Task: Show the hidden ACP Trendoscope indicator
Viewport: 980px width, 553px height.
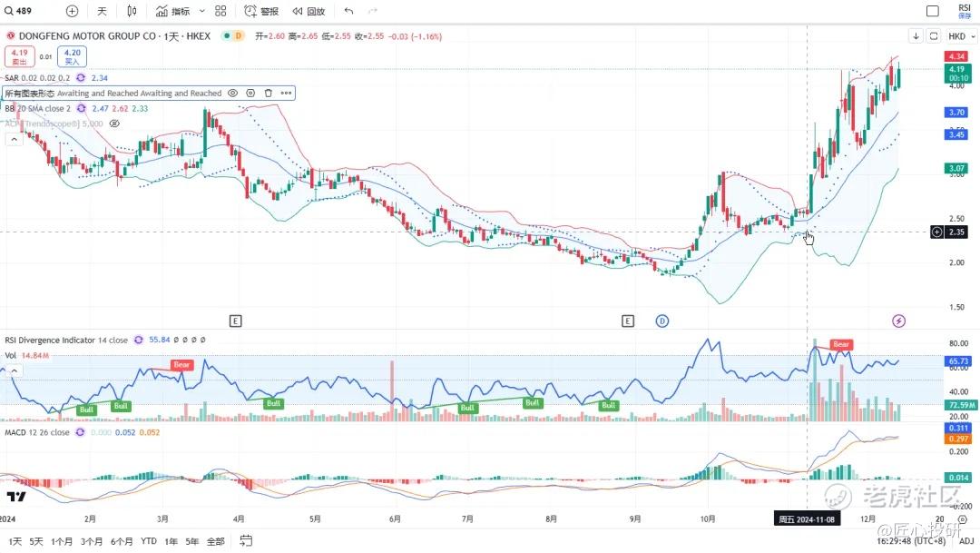Action: [x=114, y=123]
